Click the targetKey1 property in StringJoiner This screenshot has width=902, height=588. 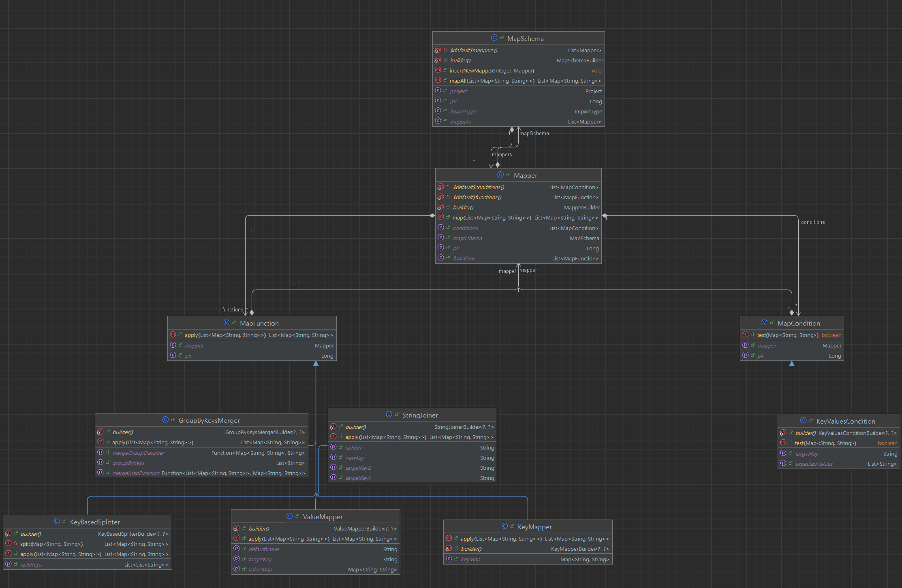coord(358,478)
